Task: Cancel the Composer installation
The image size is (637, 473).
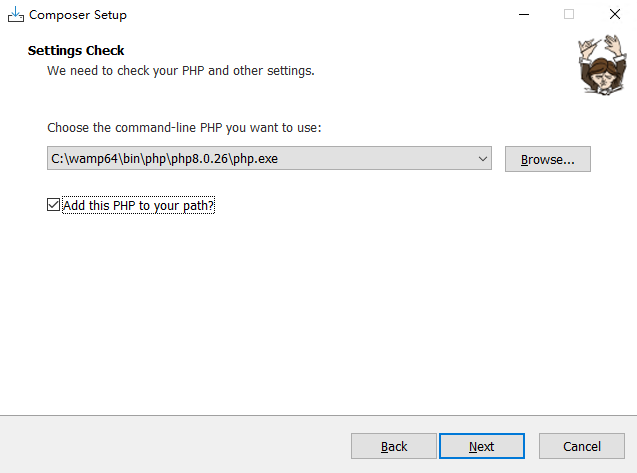Action: (x=581, y=446)
